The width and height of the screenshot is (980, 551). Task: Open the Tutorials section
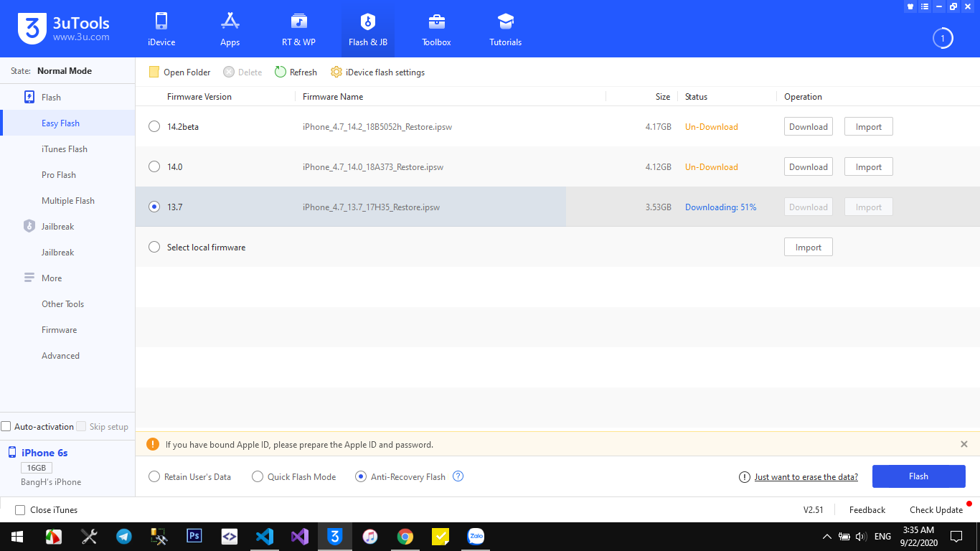506,29
